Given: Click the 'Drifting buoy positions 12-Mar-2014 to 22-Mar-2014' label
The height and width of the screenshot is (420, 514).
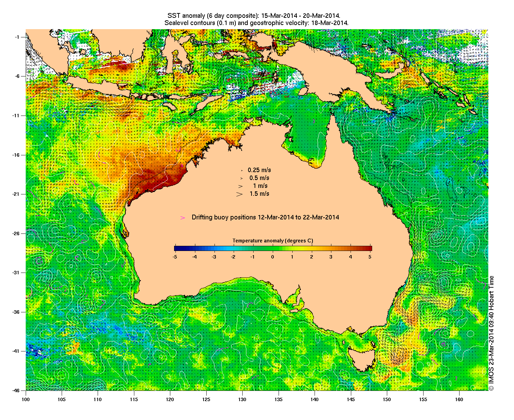Looking at the screenshot, I should [x=266, y=217].
